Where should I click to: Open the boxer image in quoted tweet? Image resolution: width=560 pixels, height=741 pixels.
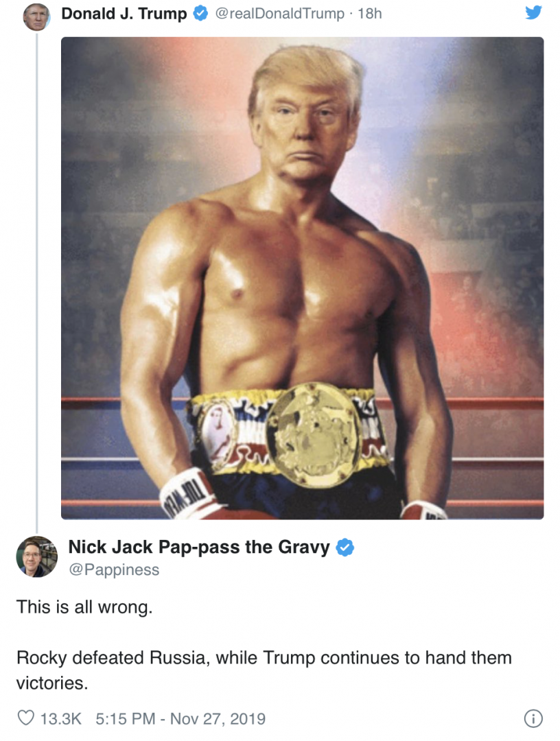pyautogui.click(x=303, y=278)
